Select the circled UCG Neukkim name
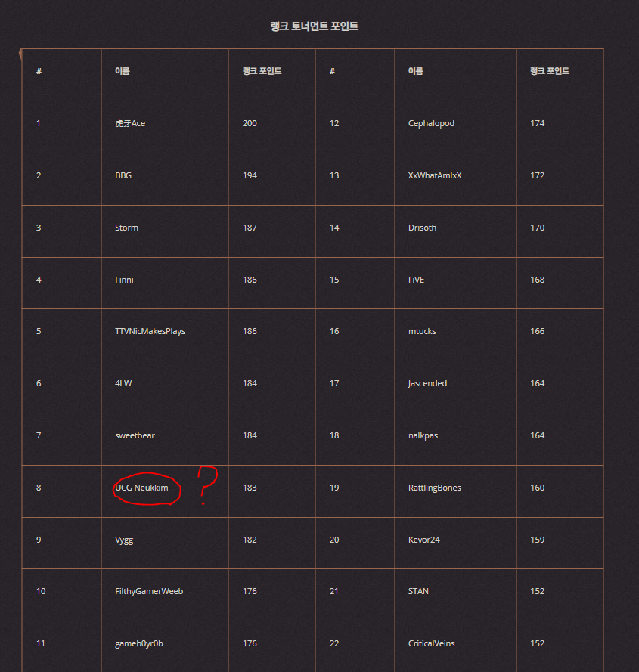 click(141, 488)
